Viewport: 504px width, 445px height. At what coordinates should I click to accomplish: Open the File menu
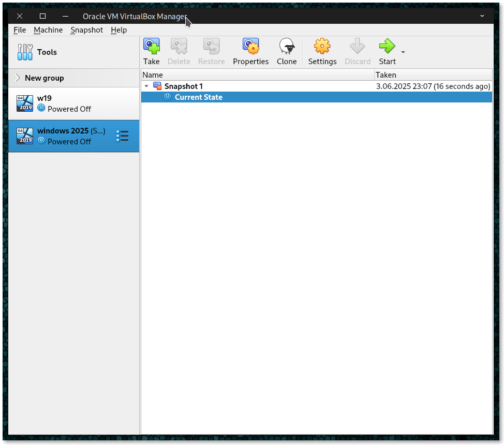[x=20, y=30]
